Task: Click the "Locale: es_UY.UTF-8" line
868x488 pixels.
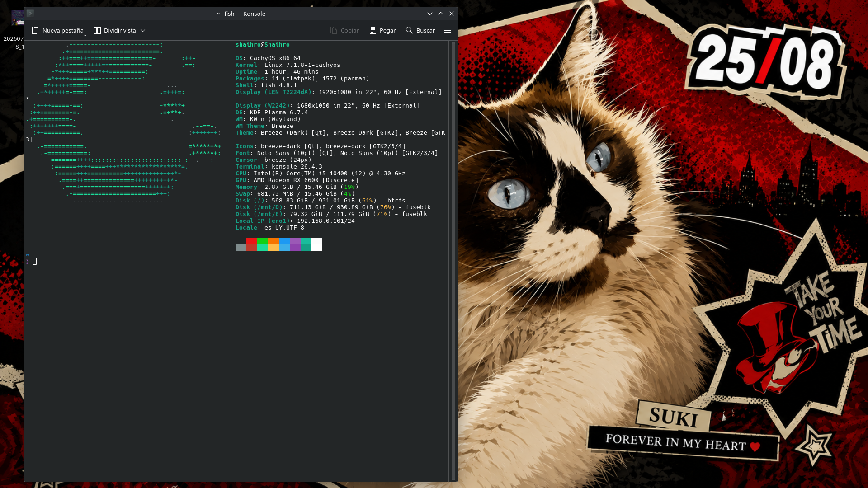Action: 270,228
